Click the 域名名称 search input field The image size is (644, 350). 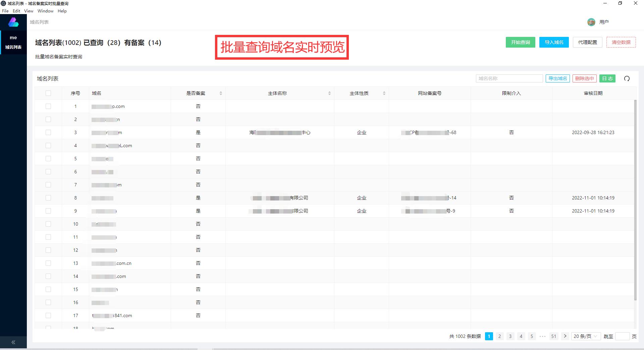pyautogui.click(x=509, y=78)
